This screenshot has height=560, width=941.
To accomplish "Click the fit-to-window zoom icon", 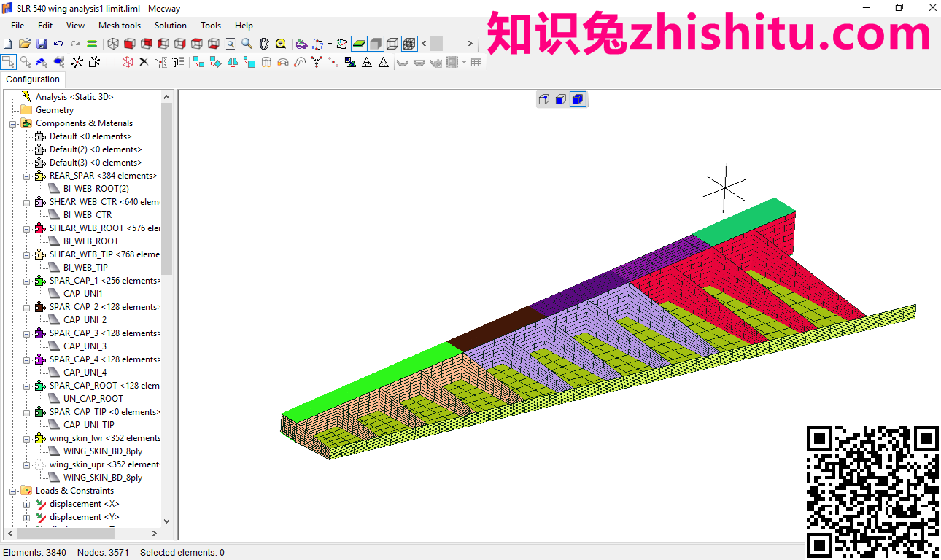I will pos(231,44).
